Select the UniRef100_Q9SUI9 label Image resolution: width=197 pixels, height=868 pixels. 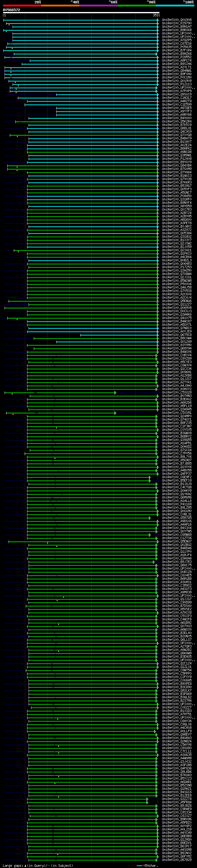pyautogui.click(x=176, y=94)
